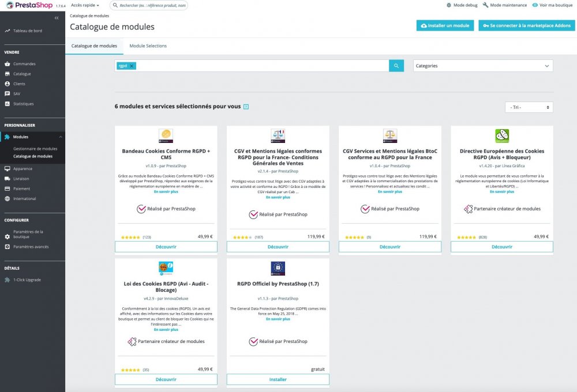This screenshot has width=577, height=392.
Task: Click Installer for RGPD Officiel by PrestaShop
Action: pyautogui.click(x=278, y=379)
